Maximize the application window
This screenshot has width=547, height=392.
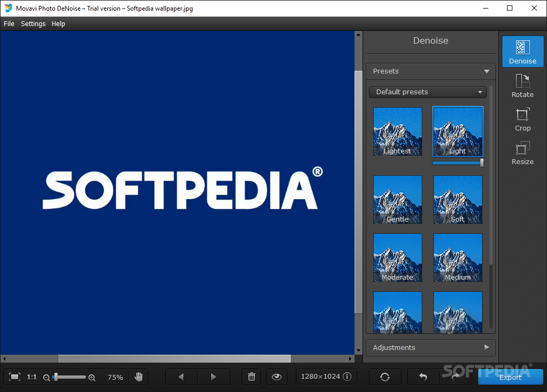[509, 8]
